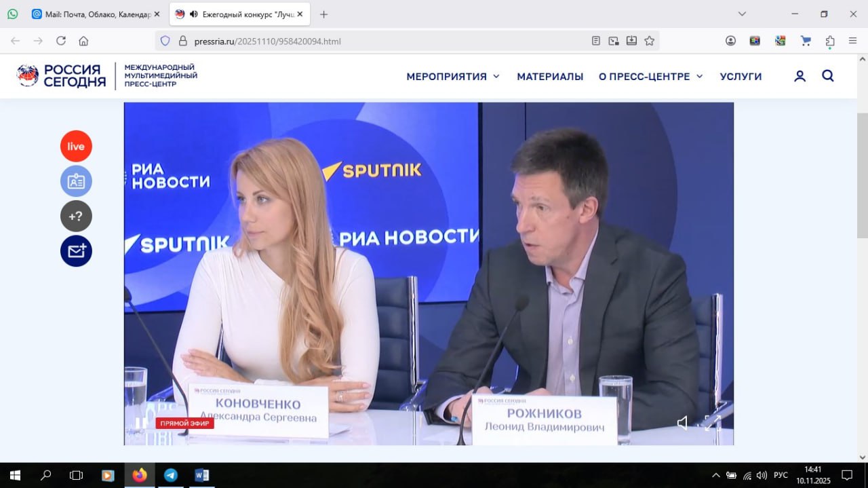868x488 pixels.
Task: Mute tab audio via the tab speaker icon
Action: [193, 14]
